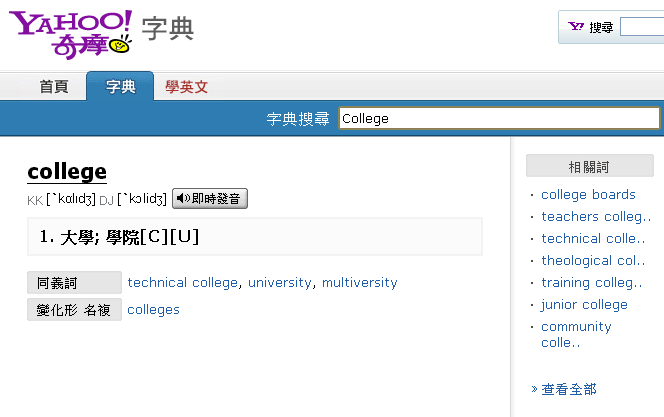Open related word teachers colleg..
664x417 pixels.
coord(595,217)
